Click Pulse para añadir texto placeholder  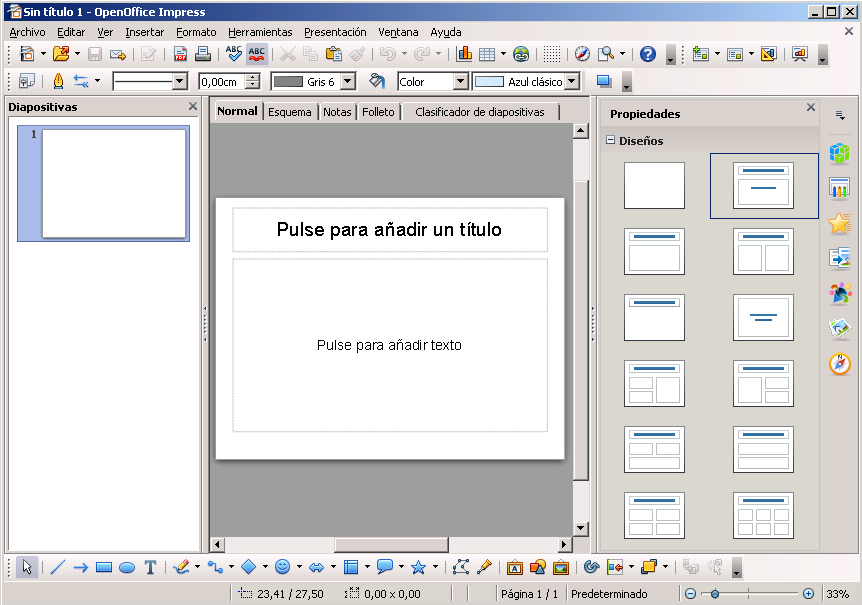click(x=389, y=345)
